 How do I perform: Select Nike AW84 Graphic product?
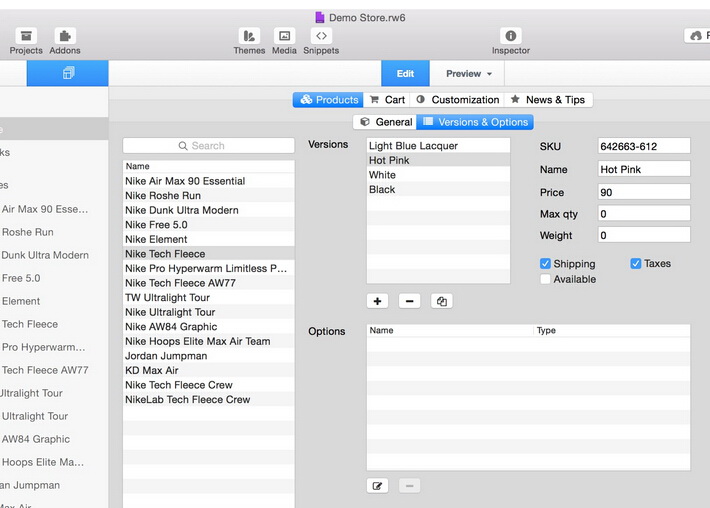[x=208, y=326]
